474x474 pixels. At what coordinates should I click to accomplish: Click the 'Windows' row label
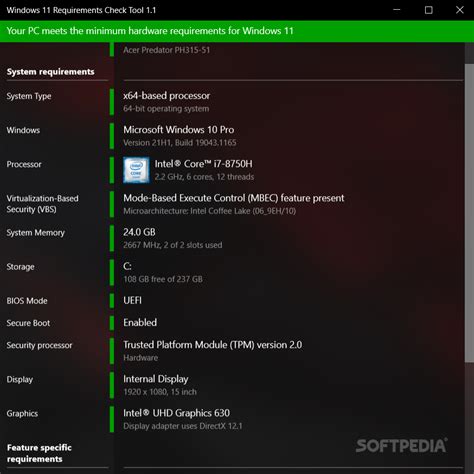[23, 130]
